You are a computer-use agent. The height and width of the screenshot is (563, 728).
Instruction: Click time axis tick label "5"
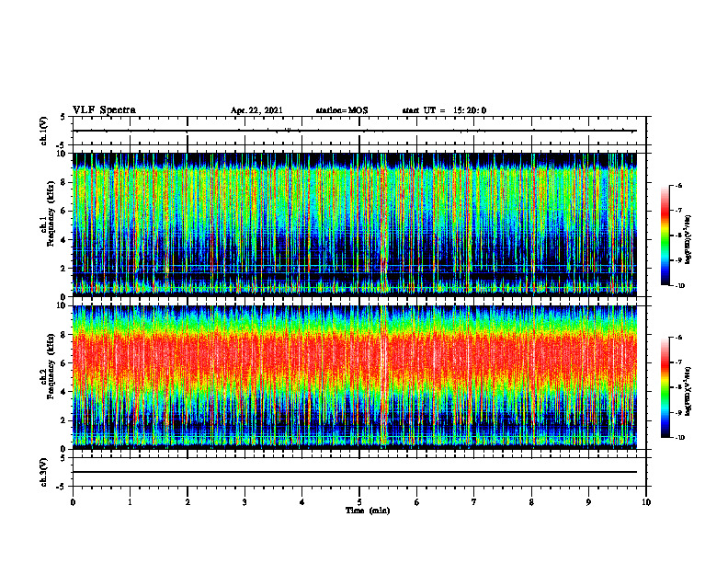[x=359, y=502]
